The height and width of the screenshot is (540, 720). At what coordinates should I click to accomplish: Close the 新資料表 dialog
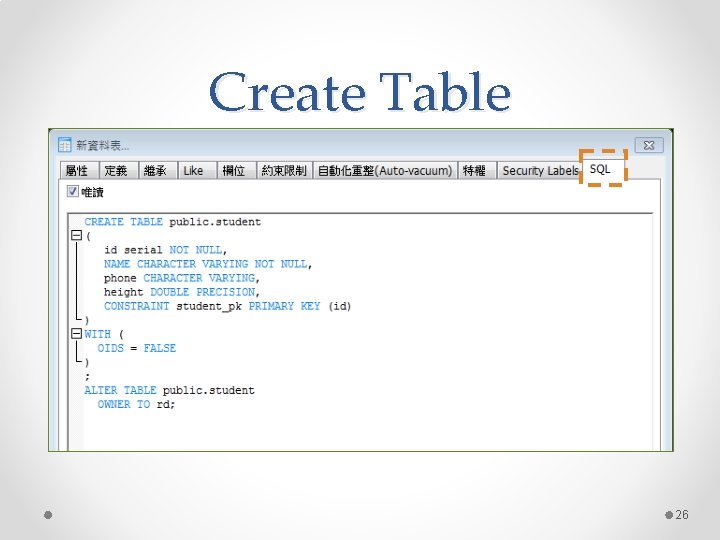649,145
